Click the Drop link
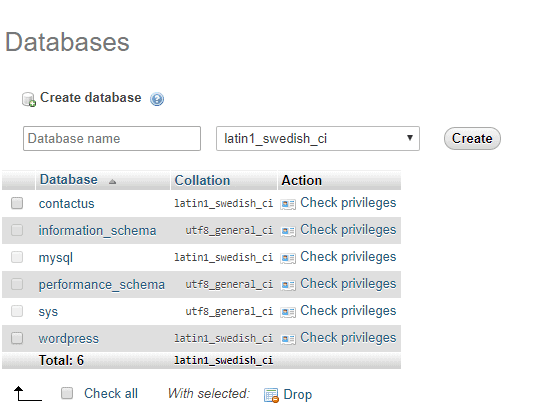Screen dimensions: 540x418 point(298,395)
